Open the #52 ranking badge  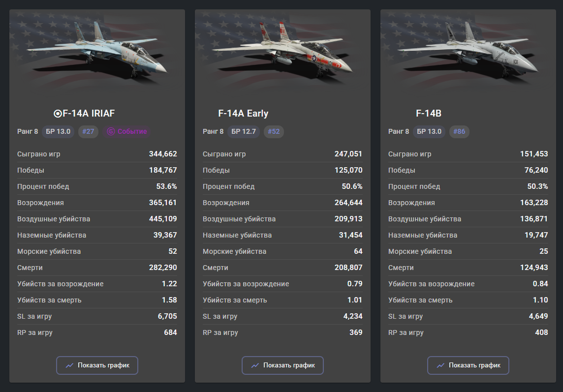(274, 131)
